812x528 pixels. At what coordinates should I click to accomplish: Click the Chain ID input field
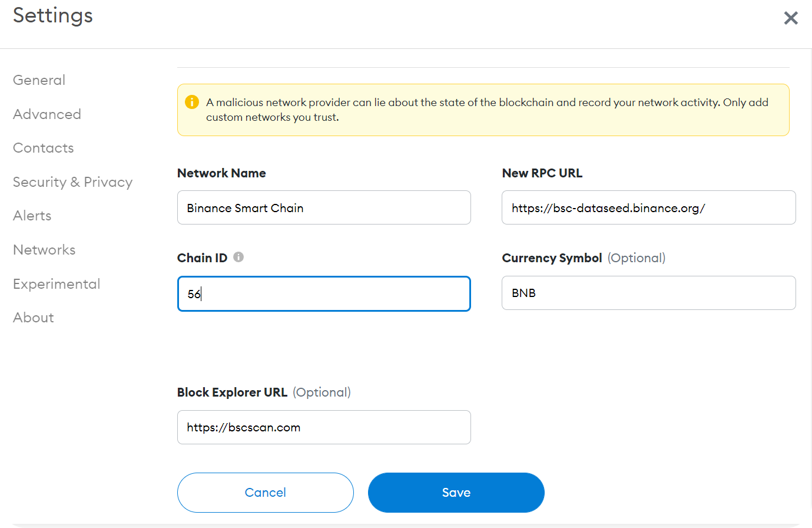coord(324,293)
